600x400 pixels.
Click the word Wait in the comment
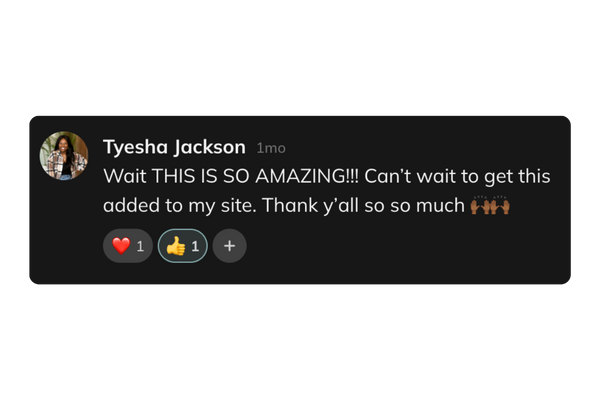click(x=125, y=176)
